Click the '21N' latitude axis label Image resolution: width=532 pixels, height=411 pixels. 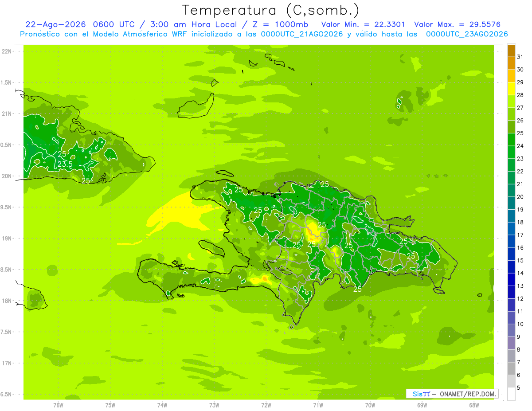tap(6, 114)
